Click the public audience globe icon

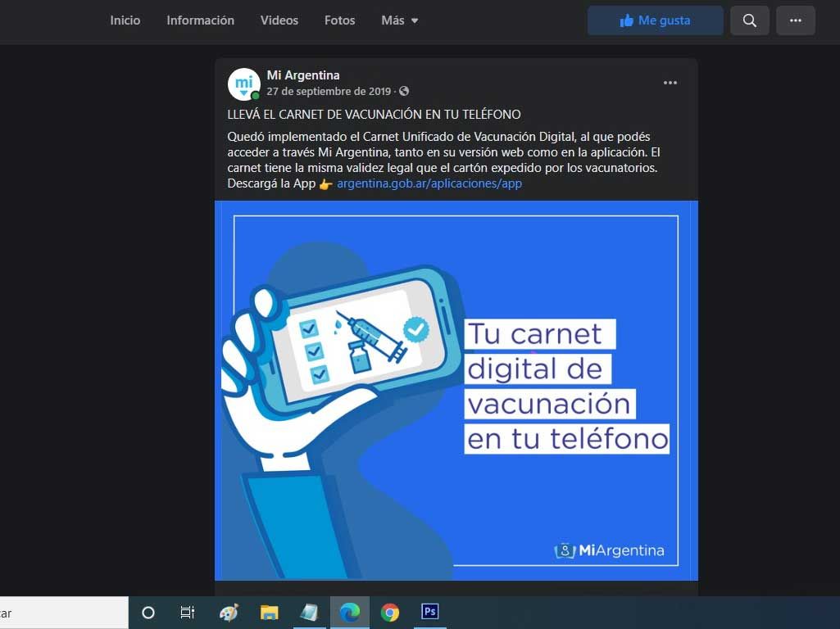tap(404, 92)
